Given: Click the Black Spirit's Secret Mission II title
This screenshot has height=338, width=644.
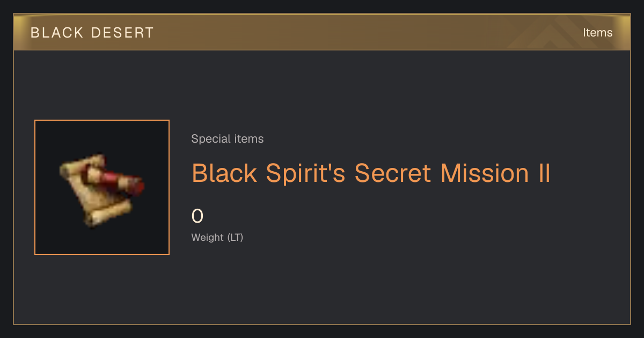Looking at the screenshot, I should pos(371,174).
